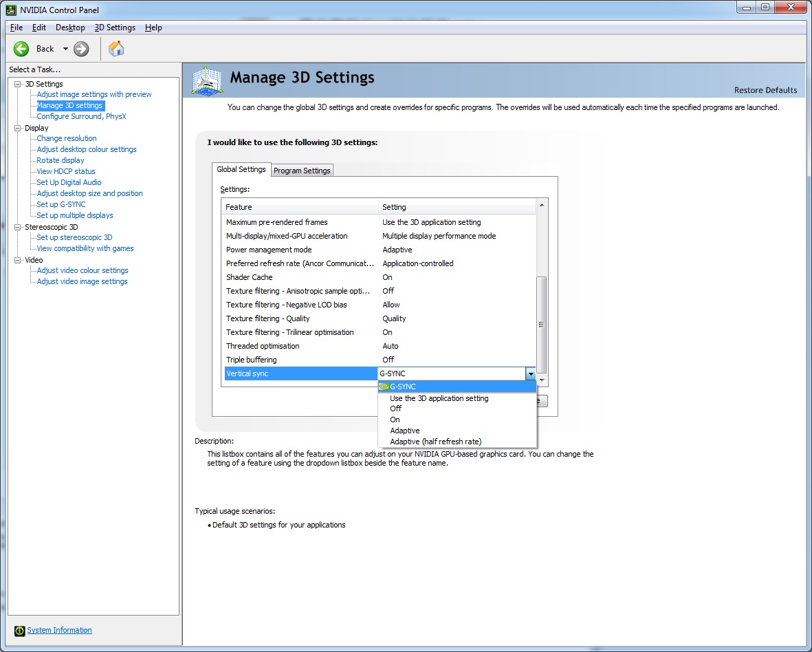
Task: Click the green Back arrow icon
Action: pyautogui.click(x=21, y=49)
